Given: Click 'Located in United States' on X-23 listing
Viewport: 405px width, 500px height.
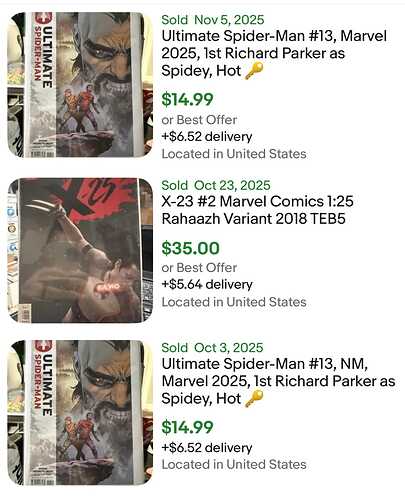Looking at the screenshot, I should point(234,302).
